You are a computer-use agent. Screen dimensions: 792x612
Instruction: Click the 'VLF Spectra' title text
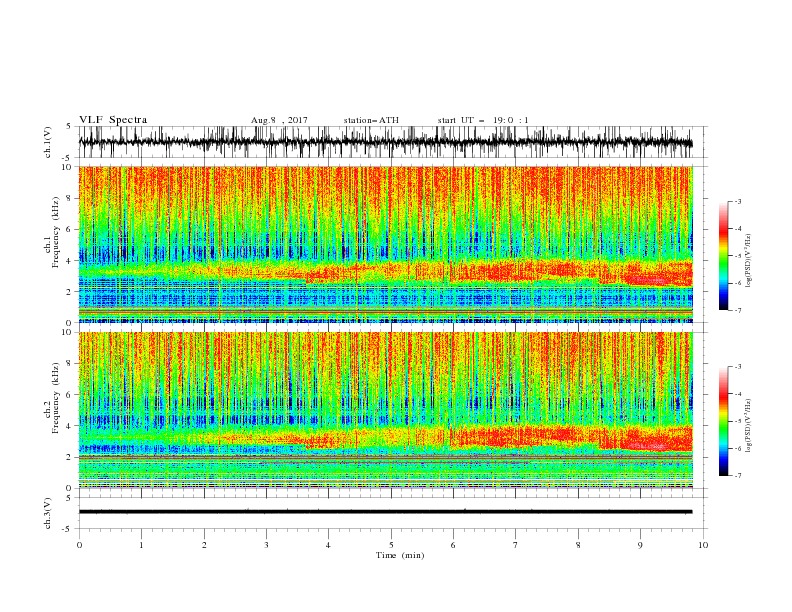(x=113, y=120)
